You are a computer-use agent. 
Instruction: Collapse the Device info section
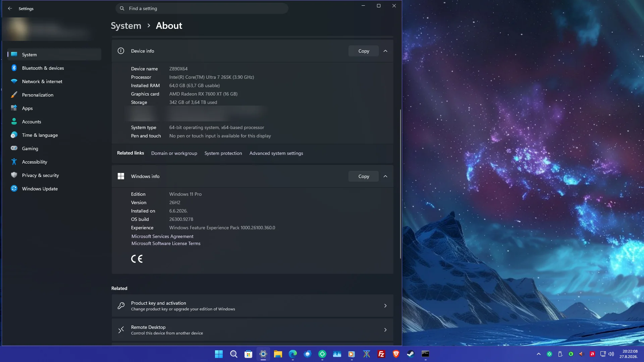[x=385, y=51]
